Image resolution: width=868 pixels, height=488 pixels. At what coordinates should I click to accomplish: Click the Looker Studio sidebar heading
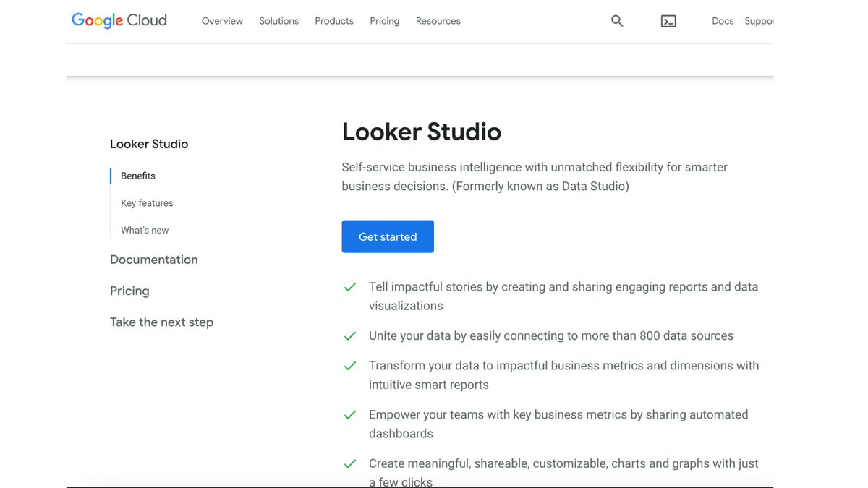click(x=149, y=143)
